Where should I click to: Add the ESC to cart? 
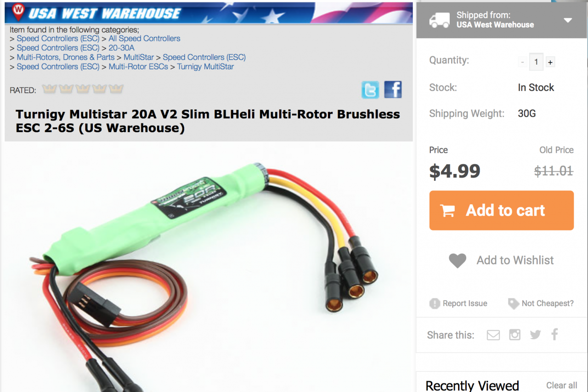[502, 210]
